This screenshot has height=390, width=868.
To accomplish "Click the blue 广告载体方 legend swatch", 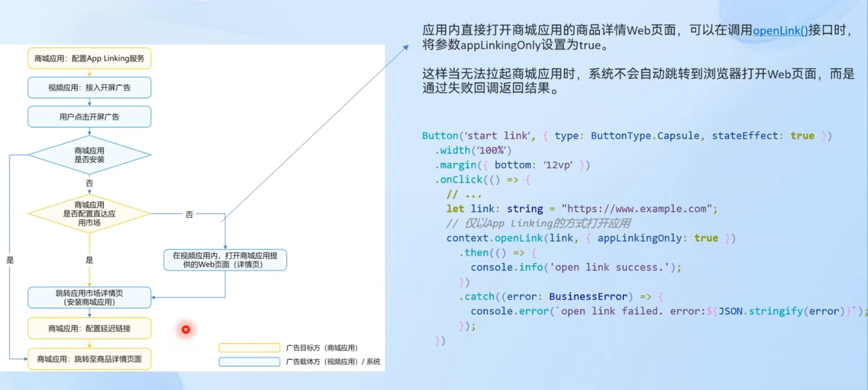I will tap(249, 362).
